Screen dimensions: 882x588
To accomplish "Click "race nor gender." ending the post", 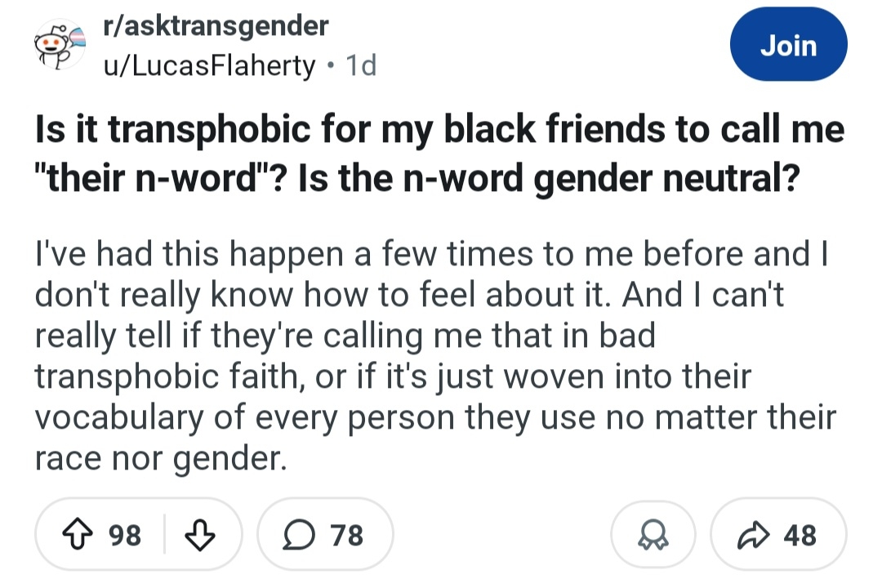I will click(160, 458).
